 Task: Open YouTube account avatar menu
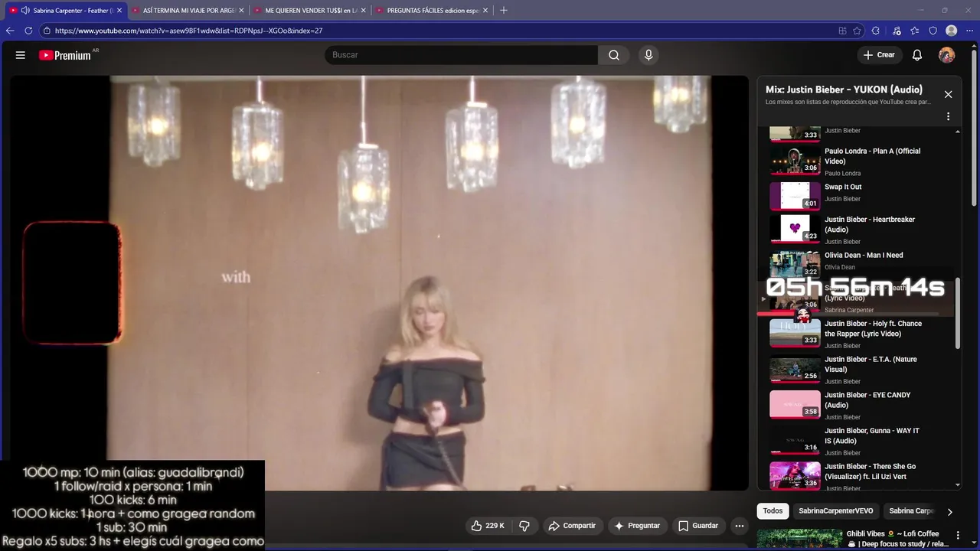click(947, 55)
